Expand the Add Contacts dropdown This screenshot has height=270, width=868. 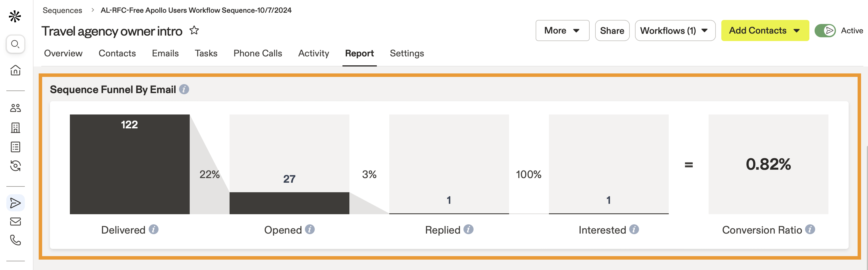pos(765,31)
